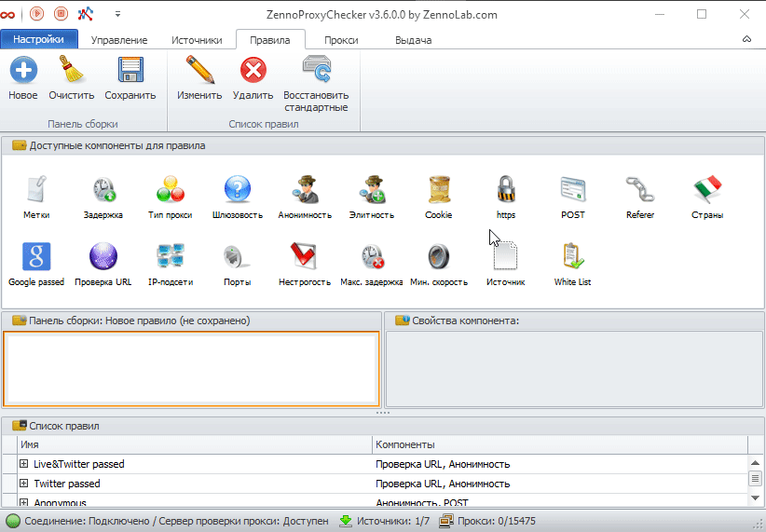
Task: Pick the Страны flag component
Action: pyautogui.click(x=707, y=190)
